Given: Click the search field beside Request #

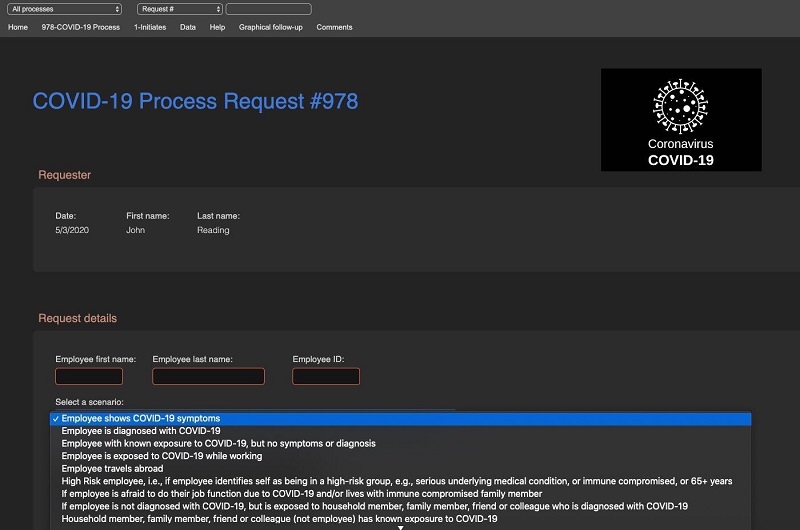Looking at the screenshot, I should coord(268,9).
